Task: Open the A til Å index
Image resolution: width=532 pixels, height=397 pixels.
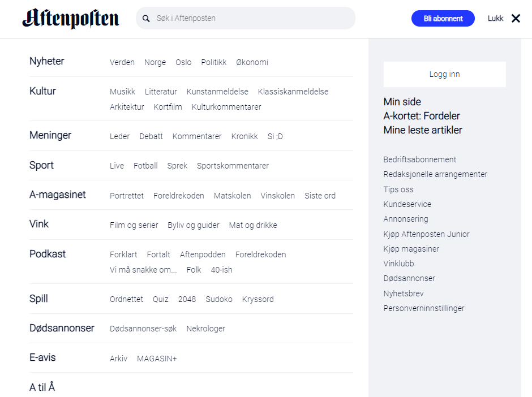Action: pyautogui.click(x=42, y=387)
